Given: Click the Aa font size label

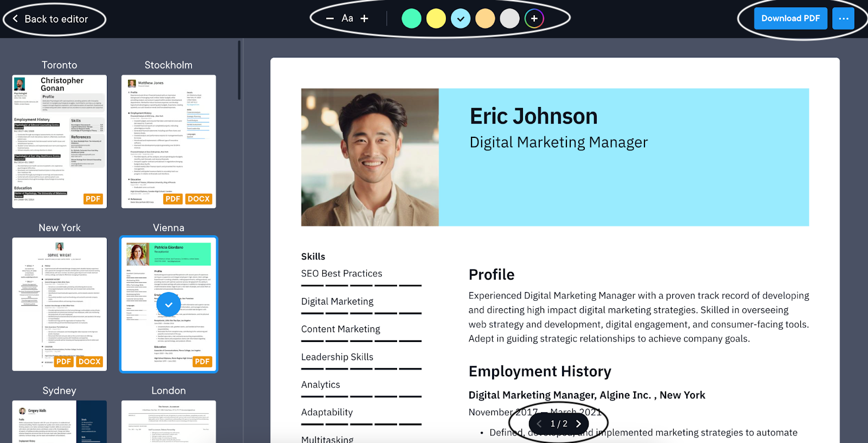Looking at the screenshot, I should click(x=347, y=18).
